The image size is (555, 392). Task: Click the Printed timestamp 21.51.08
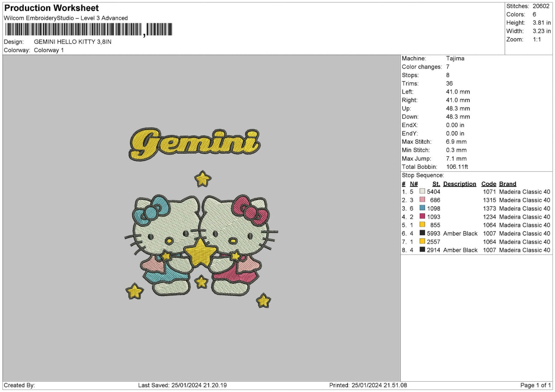395,385
